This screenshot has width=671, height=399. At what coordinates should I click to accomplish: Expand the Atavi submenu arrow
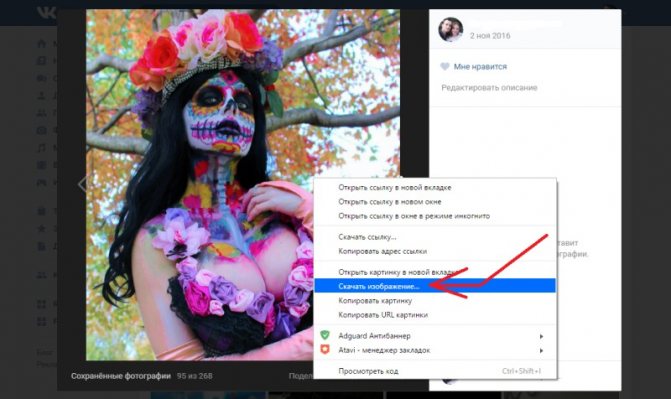coord(541,351)
